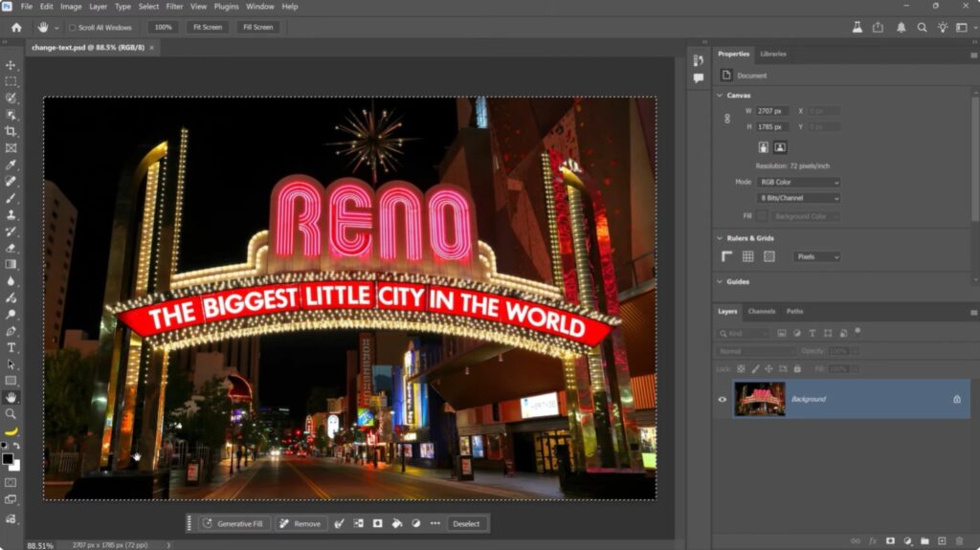Click Create mask from selection in taskbar
Viewport: 980px width, 550px height.
[x=377, y=524]
